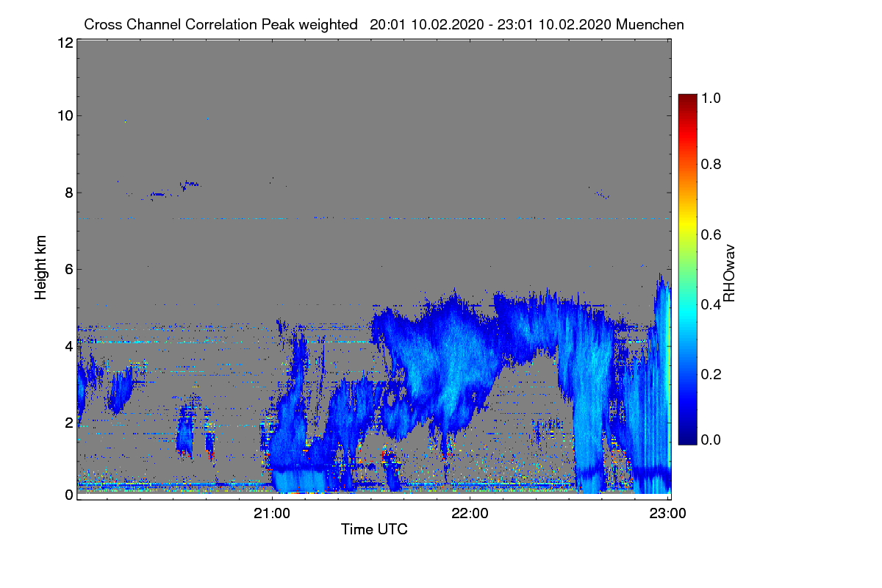Click the height tick label '12'
Screen dimensions: 882x588
(64, 43)
